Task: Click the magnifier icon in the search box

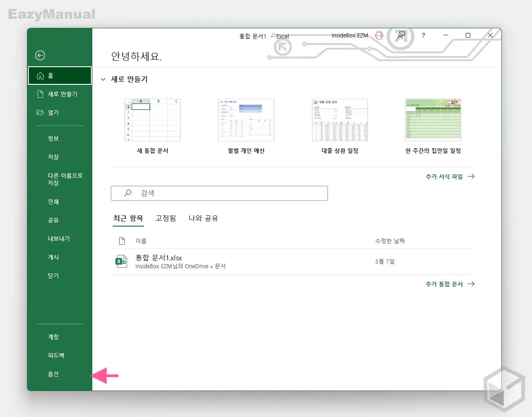Action: (127, 193)
